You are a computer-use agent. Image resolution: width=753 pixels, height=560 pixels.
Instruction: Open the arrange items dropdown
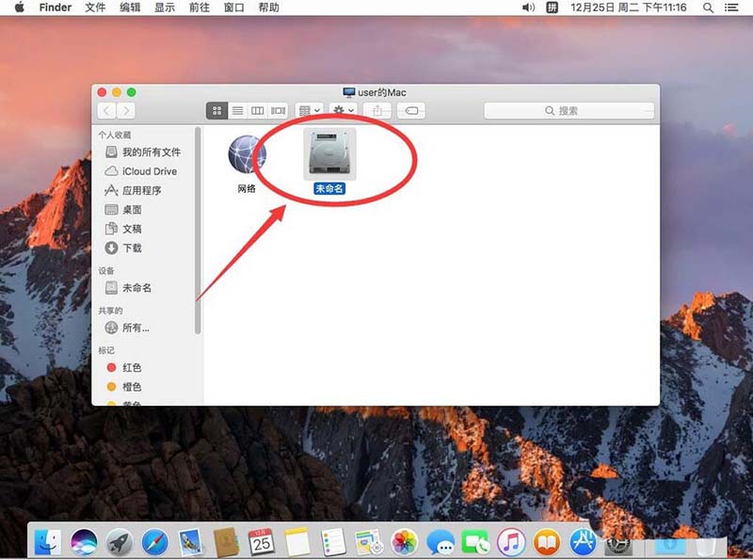coord(308,110)
